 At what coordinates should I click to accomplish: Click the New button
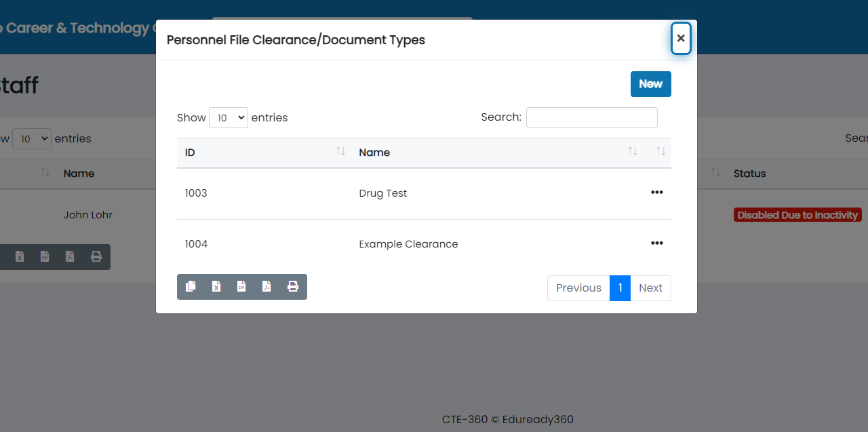650,84
